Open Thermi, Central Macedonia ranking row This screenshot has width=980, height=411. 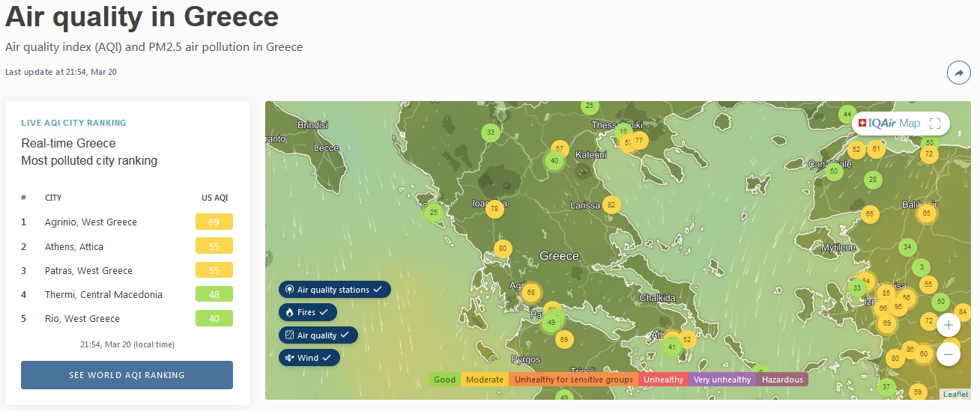[127, 294]
